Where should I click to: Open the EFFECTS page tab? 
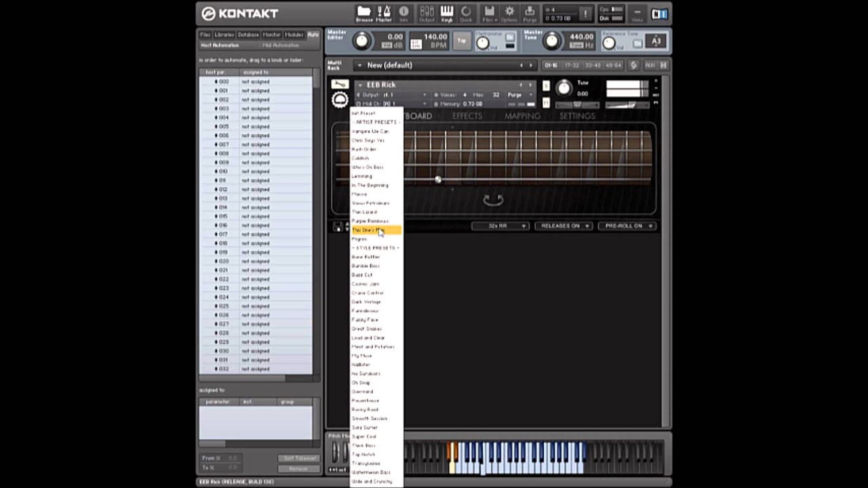click(467, 116)
